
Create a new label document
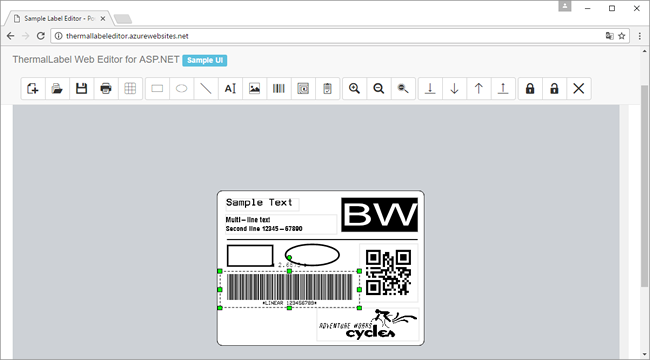pyautogui.click(x=33, y=88)
